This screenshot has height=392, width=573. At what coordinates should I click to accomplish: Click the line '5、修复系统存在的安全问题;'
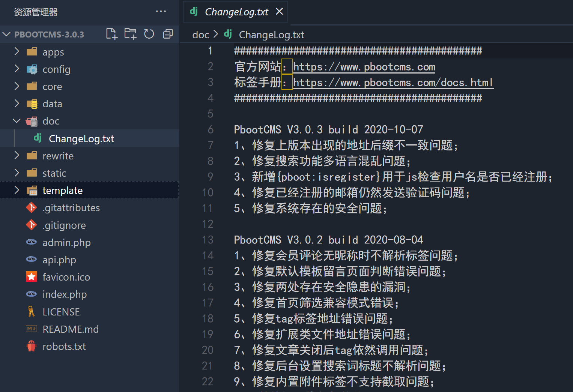coord(310,208)
